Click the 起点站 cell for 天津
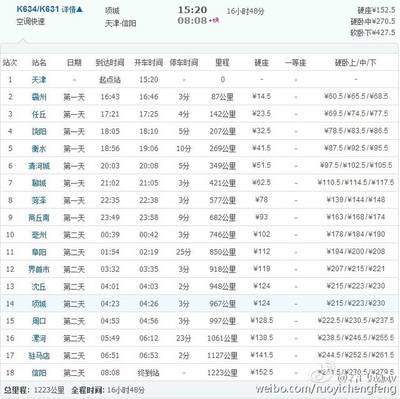This screenshot has width=400, height=399. tap(110, 80)
